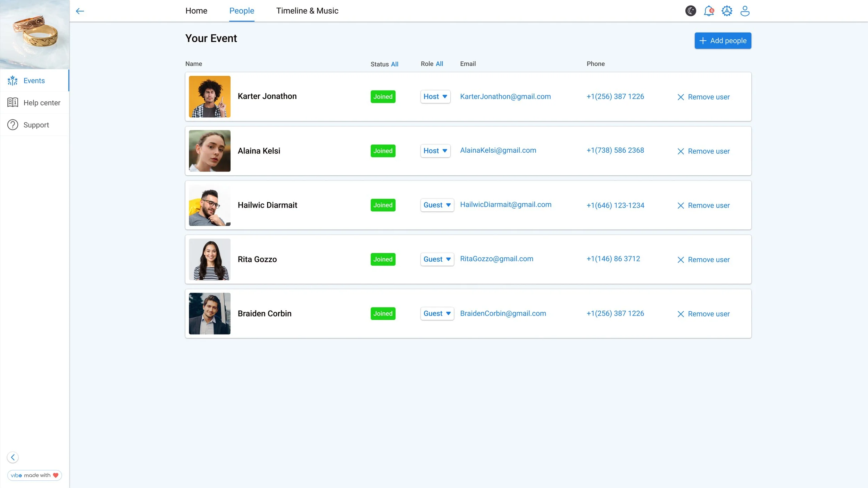Click the back arrow icon
The image size is (868, 488).
point(80,11)
